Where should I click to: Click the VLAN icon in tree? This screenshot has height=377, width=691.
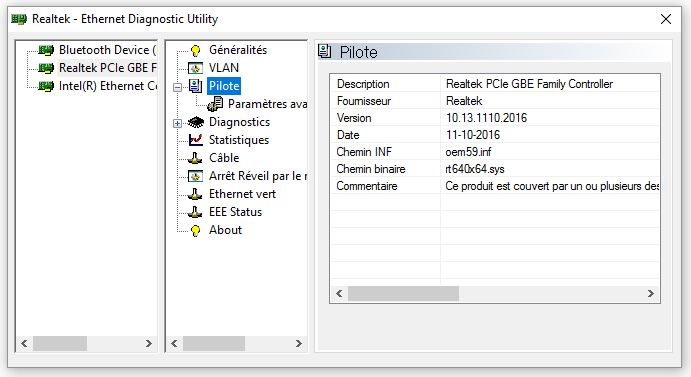tap(195, 68)
